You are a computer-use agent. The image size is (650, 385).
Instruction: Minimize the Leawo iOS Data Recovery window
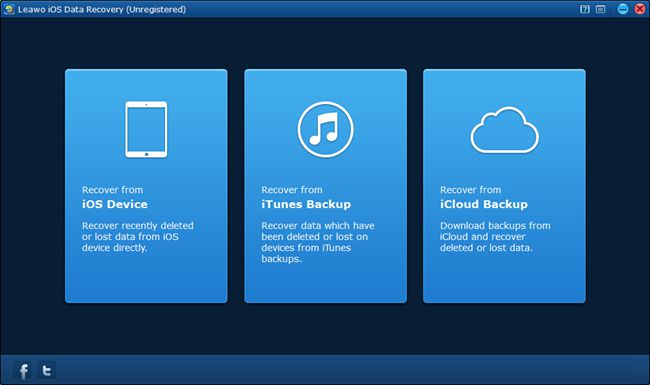point(623,9)
